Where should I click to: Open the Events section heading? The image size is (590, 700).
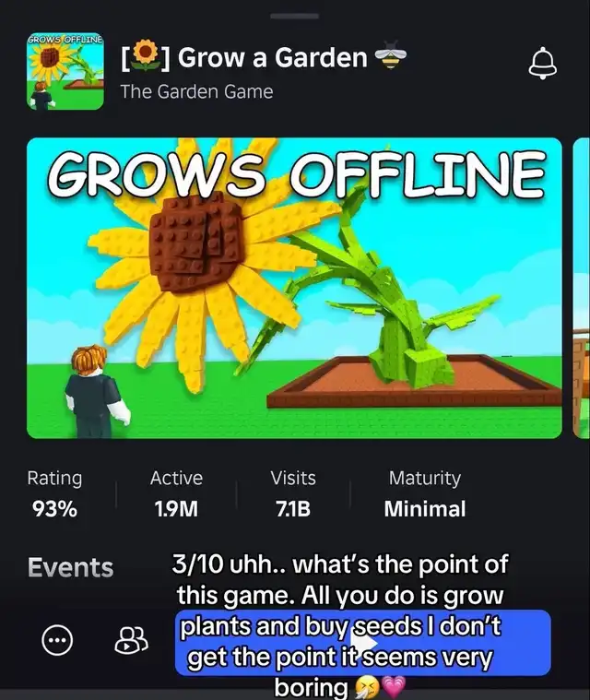click(70, 567)
